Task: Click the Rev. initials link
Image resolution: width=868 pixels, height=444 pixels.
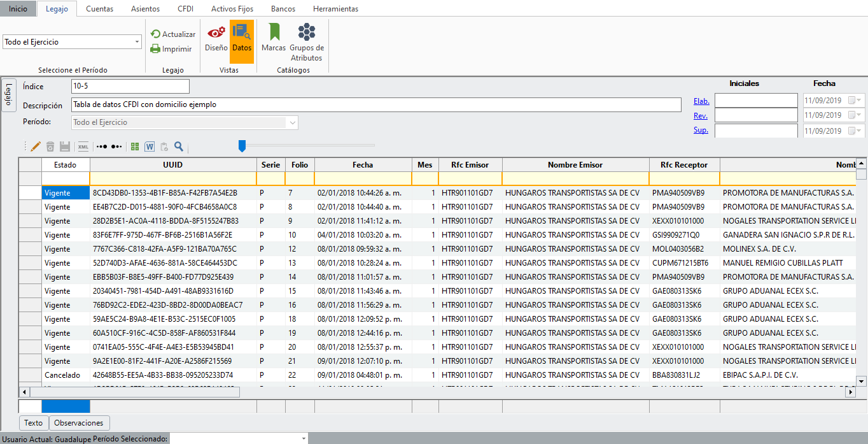Action: 701,115
